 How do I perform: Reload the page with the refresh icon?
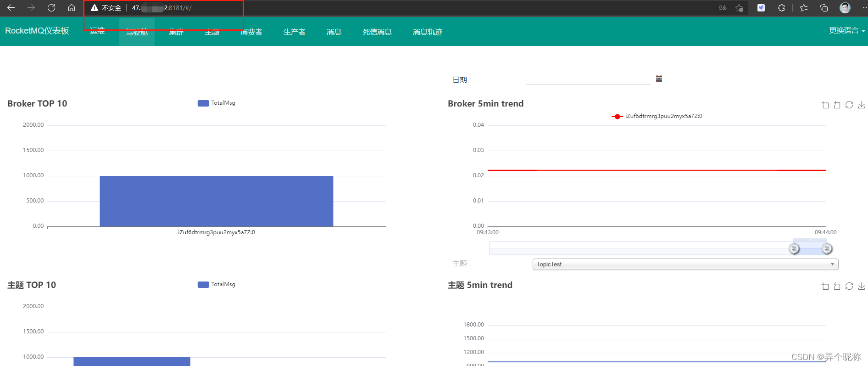(x=51, y=8)
